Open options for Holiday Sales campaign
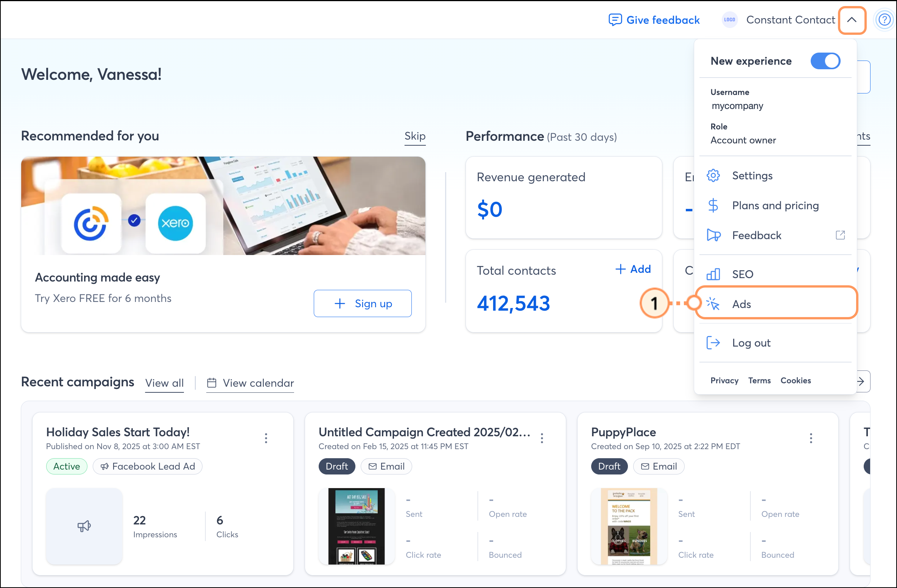 pyautogui.click(x=266, y=438)
